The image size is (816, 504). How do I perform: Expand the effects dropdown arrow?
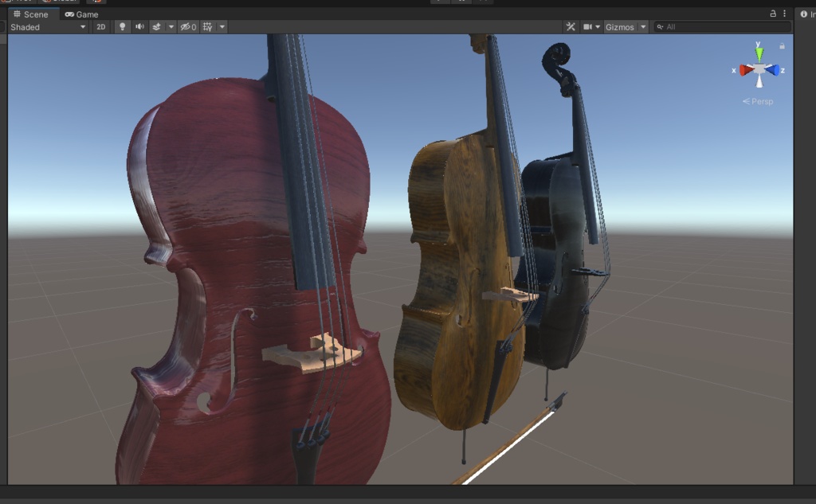[x=171, y=26]
